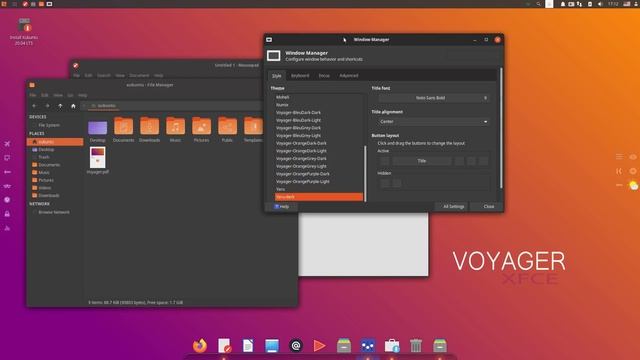The width and height of the screenshot is (640, 360).
Task: Click the Title block in Active button layout
Action: tap(422, 161)
